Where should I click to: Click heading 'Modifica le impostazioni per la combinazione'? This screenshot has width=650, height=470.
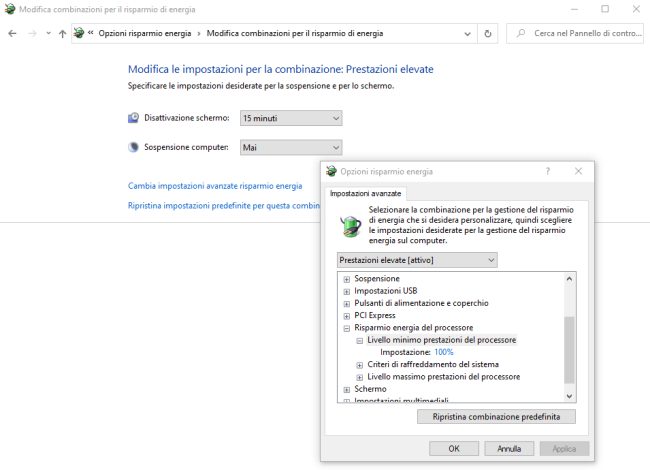coord(280,69)
